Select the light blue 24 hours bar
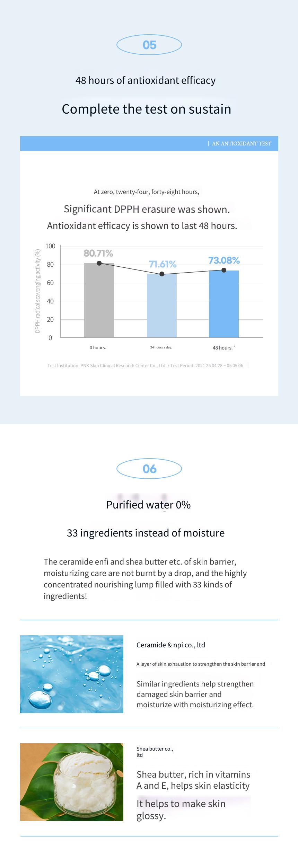Image resolution: width=298 pixels, height=868 pixels. click(162, 305)
